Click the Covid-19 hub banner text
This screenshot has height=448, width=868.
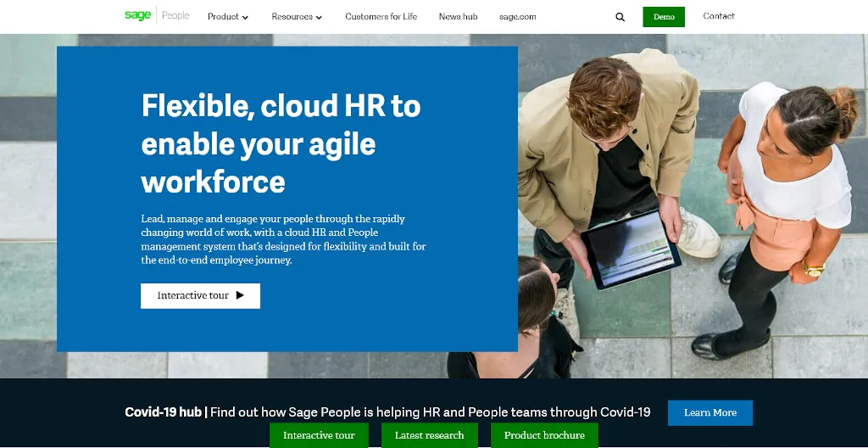387,412
